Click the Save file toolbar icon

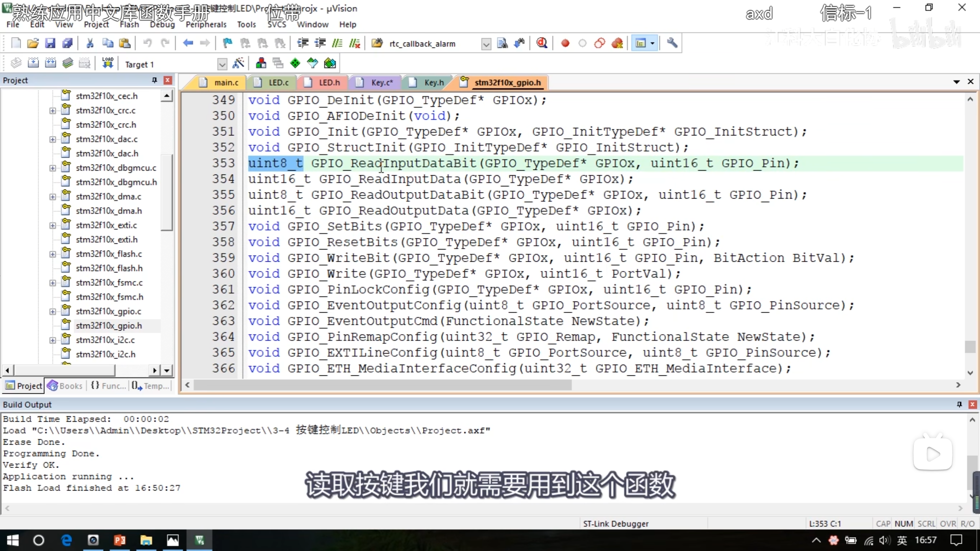click(x=50, y=43)
